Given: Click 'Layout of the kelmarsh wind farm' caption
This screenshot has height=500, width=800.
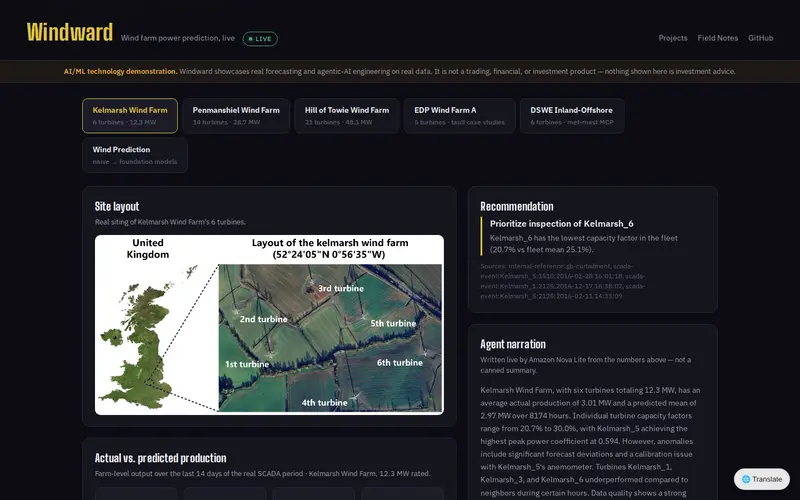Looking at the screenshot, I should tap(330, 243).
